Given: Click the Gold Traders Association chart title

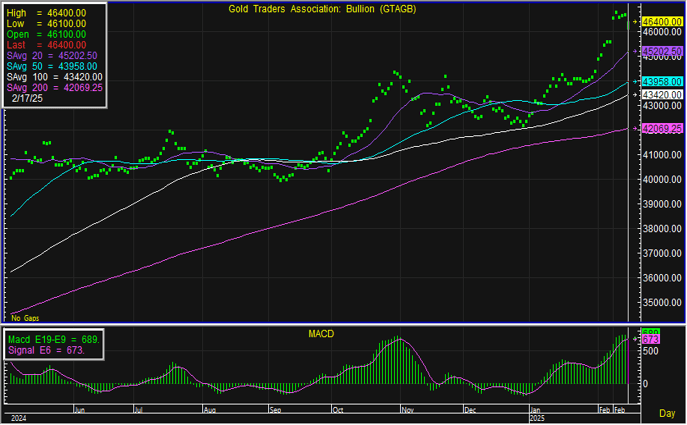Looking at the screenshot, I should click(301, 10).
